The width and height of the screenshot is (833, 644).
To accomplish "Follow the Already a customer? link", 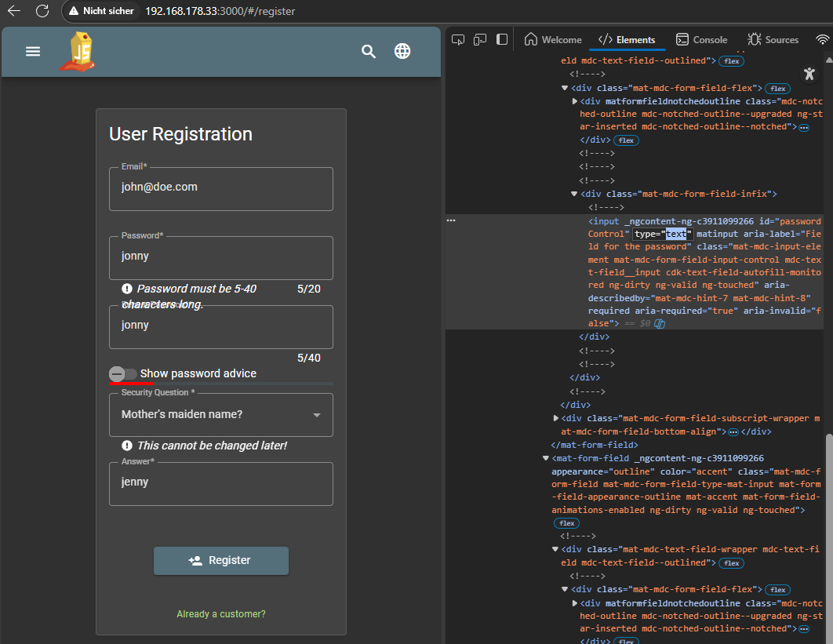I will coord(221,614).
